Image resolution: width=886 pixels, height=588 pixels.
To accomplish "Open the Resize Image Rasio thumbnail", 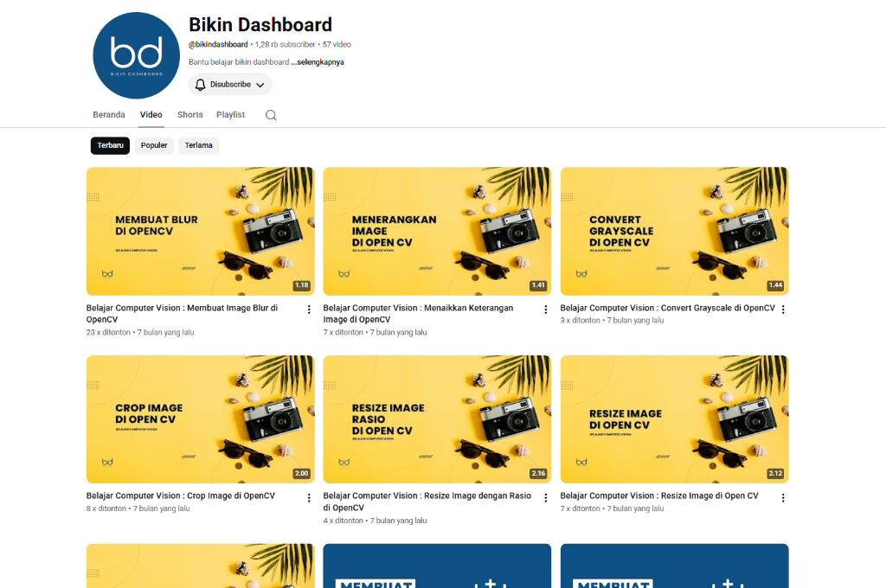I will pos(437,419).
